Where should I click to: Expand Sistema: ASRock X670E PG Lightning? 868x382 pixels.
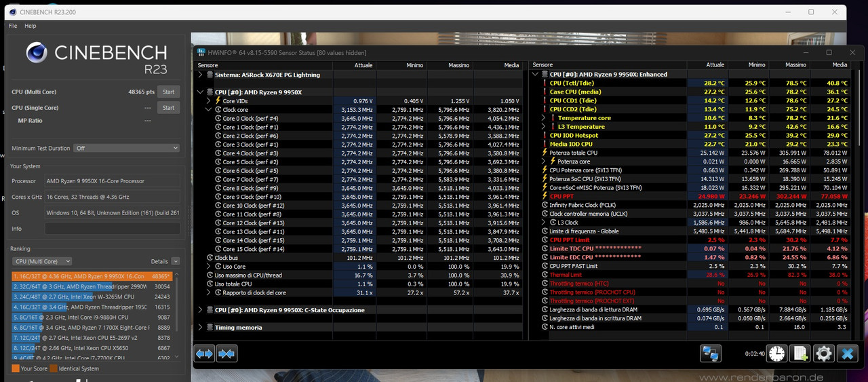[x=201, y=75]
